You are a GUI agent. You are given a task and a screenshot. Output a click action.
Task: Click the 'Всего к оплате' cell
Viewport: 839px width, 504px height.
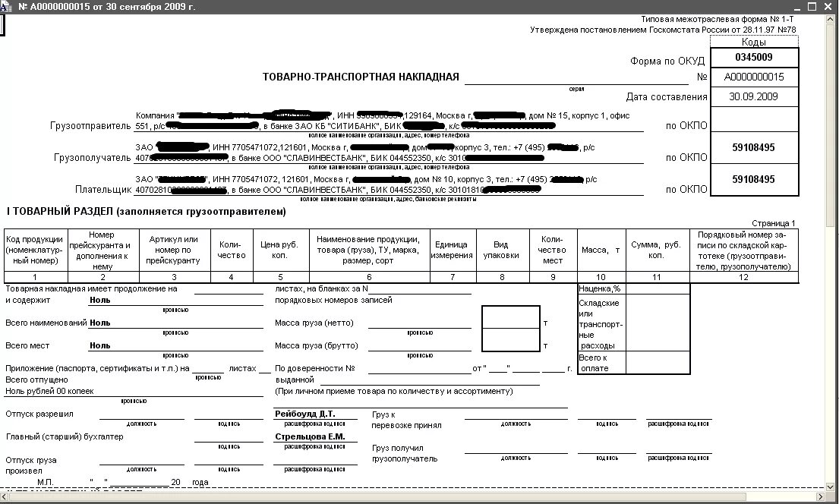click(601, 363)
